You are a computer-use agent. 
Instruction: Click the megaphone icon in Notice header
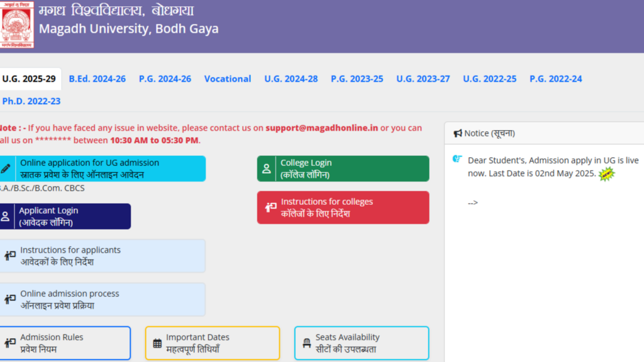pos(458,133)
